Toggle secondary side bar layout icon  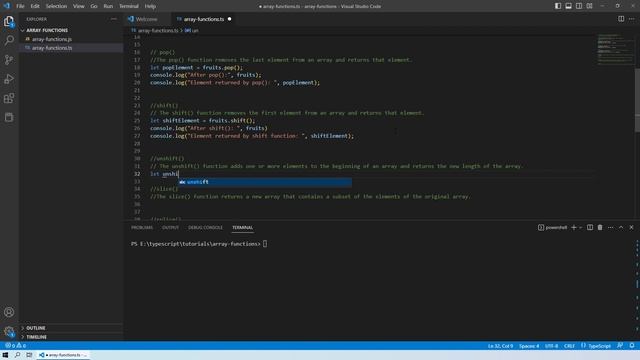pyautogui.click(x=579, y=6)
